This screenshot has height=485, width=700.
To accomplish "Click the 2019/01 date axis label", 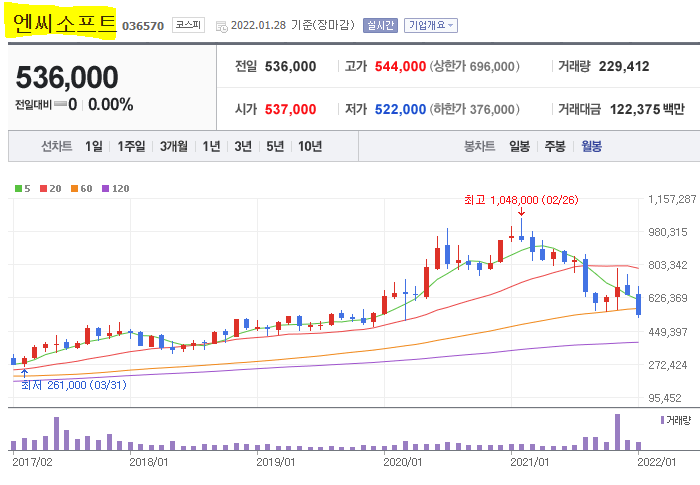I will click(x=275, y=462).
